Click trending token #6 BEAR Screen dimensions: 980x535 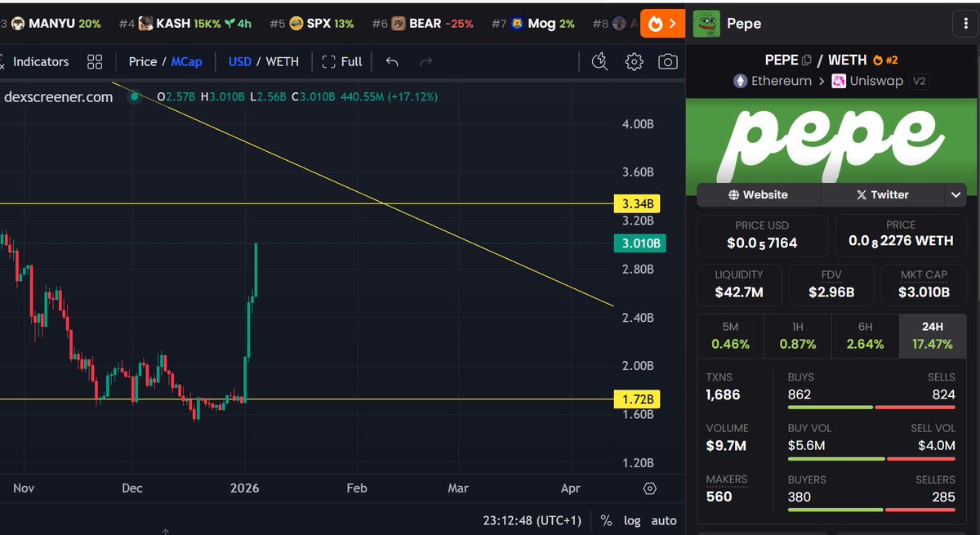click(x=422, y=24)
